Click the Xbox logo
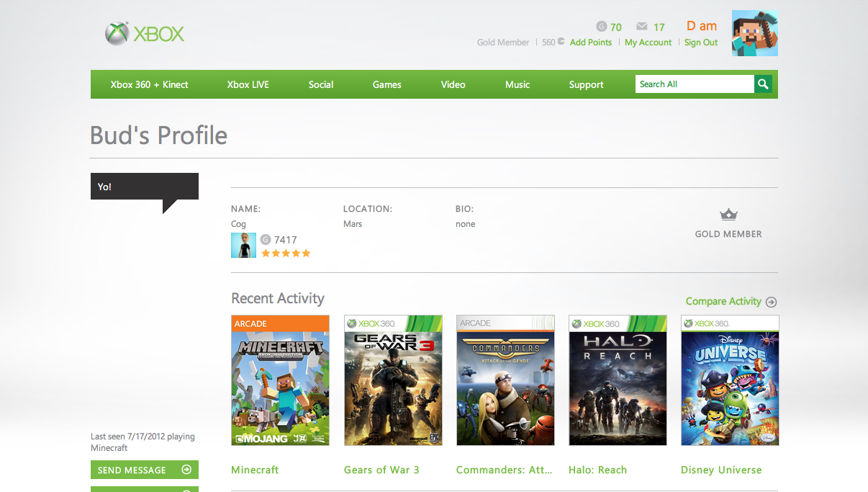Screen dimensions: 868x492 [145, 34]
